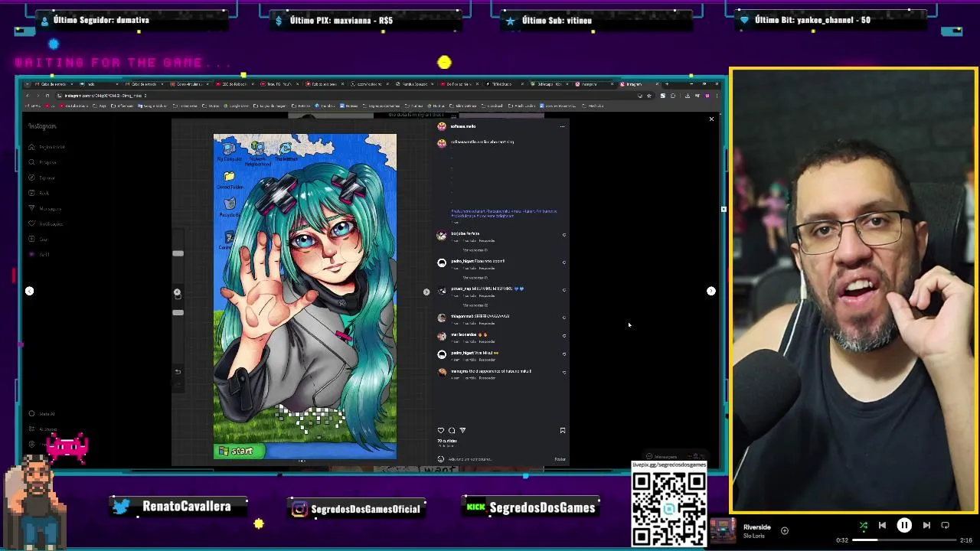Go to the next Instagram post
The image size is (980, 551).
[x=711, y=291]
